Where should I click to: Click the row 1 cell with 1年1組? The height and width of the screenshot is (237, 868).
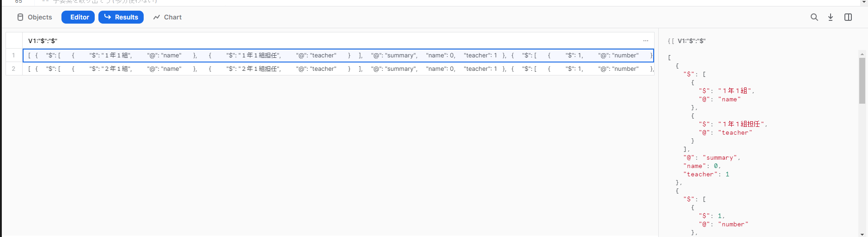coord(338,56)
